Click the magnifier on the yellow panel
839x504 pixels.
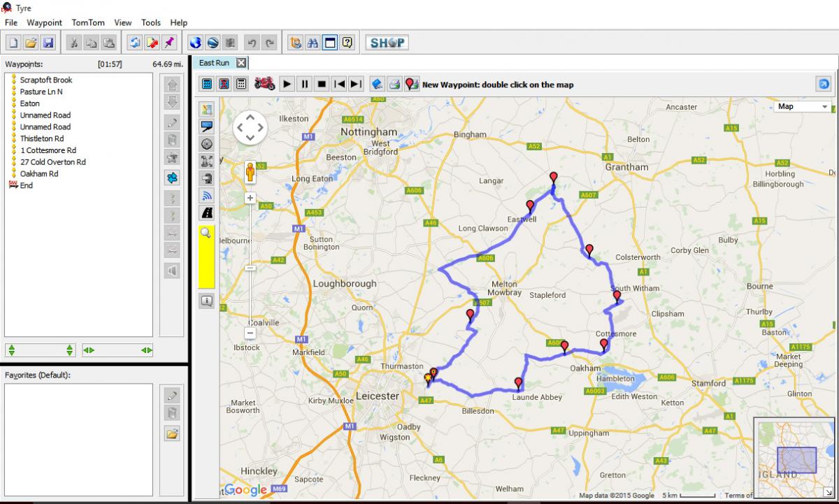pos(206,233)
